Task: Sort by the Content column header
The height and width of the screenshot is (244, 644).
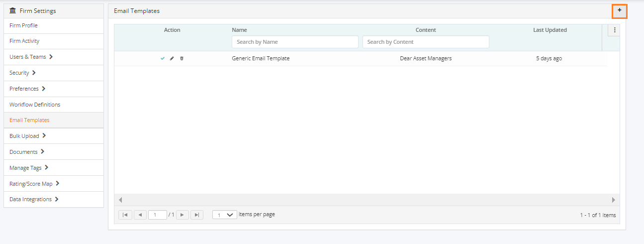Action: [426, 30]
